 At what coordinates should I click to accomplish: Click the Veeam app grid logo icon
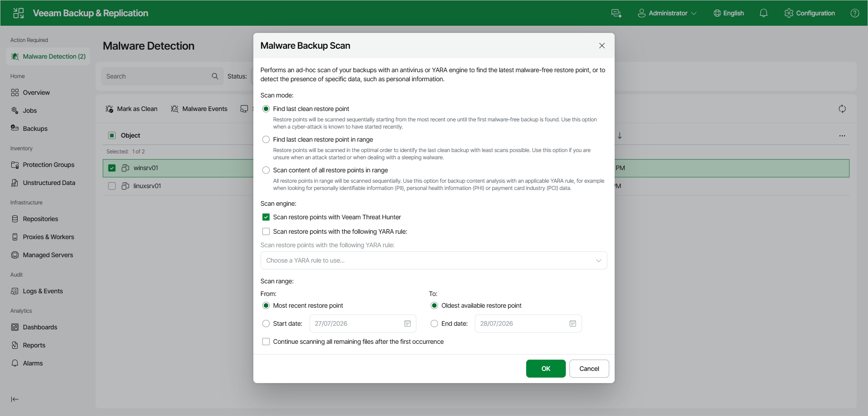coord(19,13)
